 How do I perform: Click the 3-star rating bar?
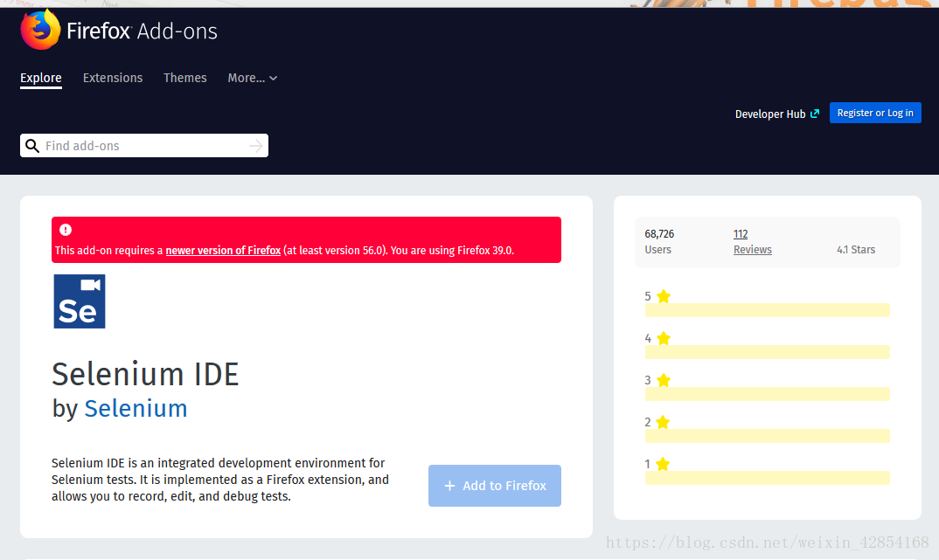(767, 394)
